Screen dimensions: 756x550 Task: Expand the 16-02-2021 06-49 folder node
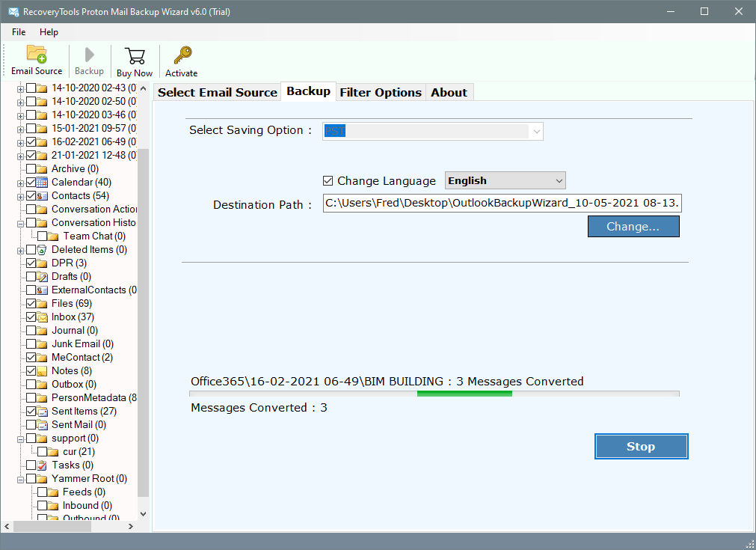coord(20,143)
